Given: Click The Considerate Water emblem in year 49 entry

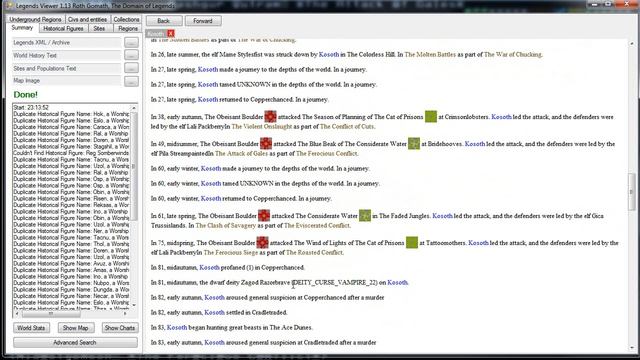Looking at the screenshot, I should (x=414, y=144).
